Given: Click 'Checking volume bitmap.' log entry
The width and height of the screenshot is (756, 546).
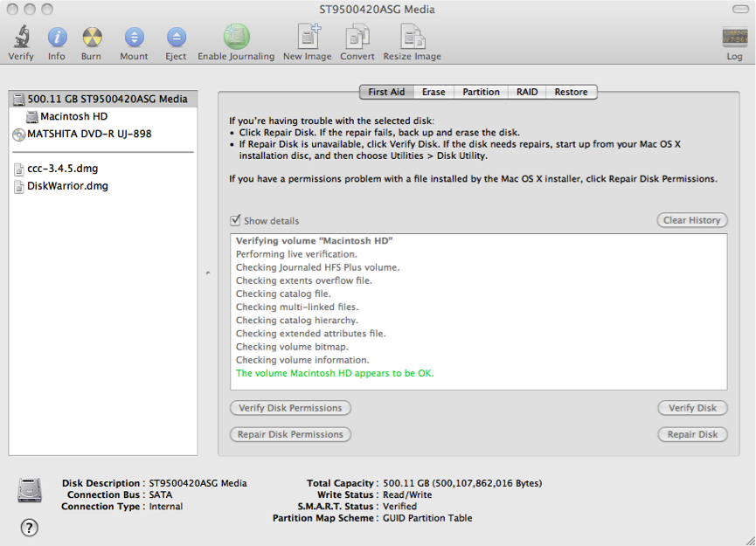Looking at the screenshot, I should coord(292,347).
